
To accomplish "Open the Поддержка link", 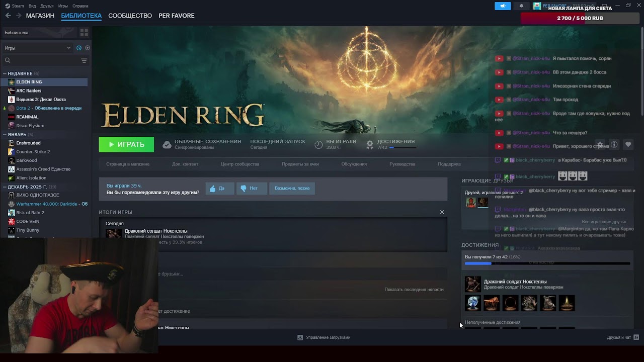I will coord(449,164).
